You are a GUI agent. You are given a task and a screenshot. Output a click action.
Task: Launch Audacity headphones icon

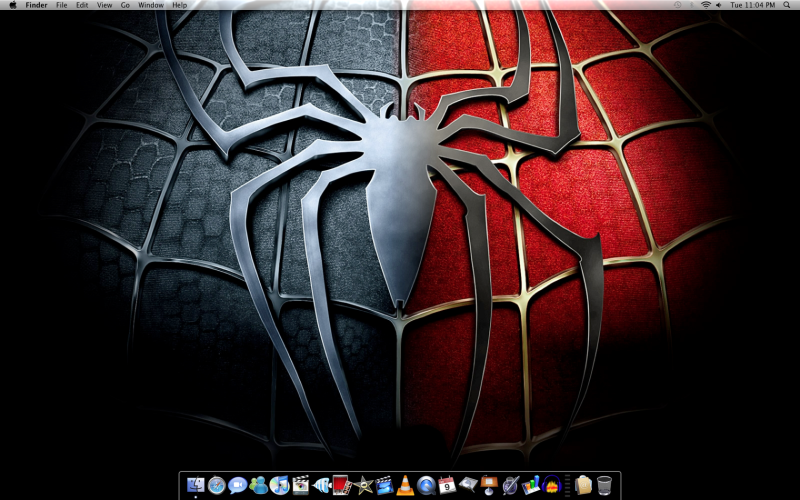pyautogui.click(x=552, y=485)
